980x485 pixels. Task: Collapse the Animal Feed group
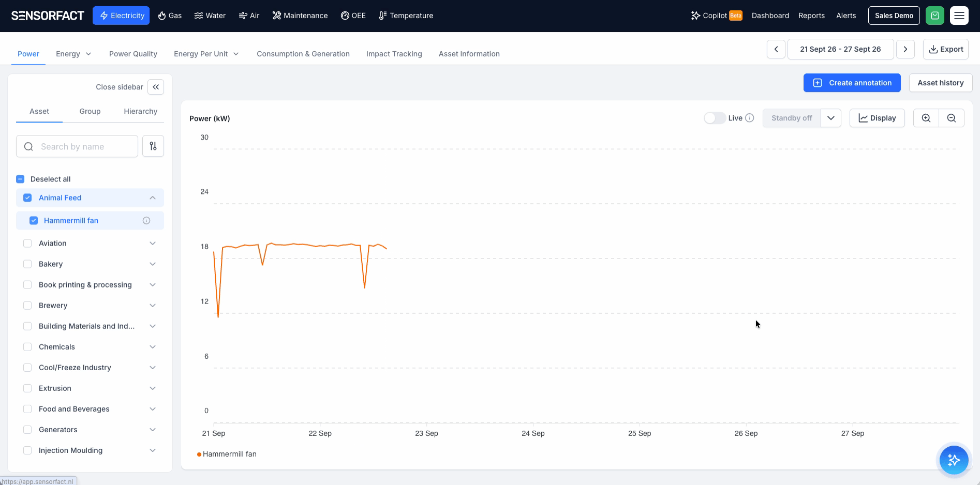[153, 198]
